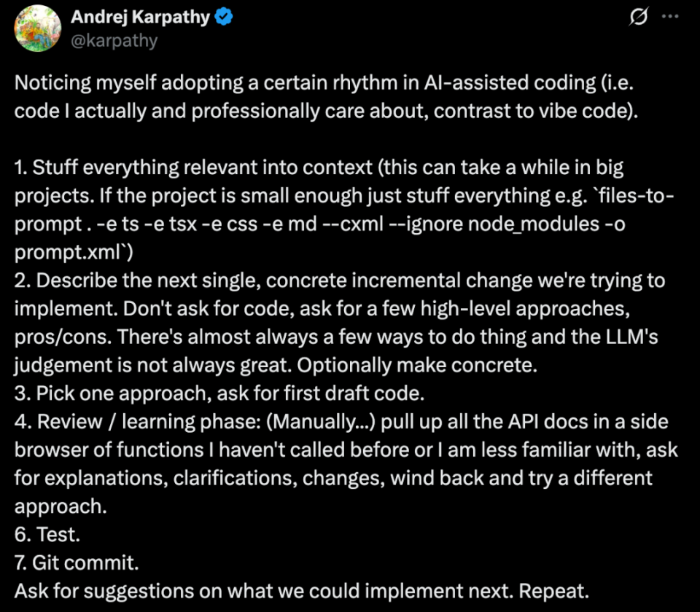
Task: Click the phrase "contrast to vibe code"
Action: pos(529,111)
